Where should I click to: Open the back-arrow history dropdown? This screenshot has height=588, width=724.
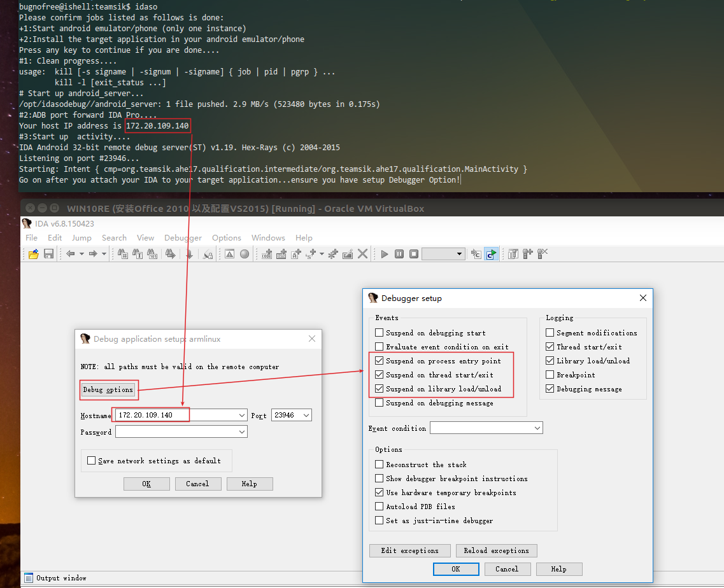click(82, 254)
